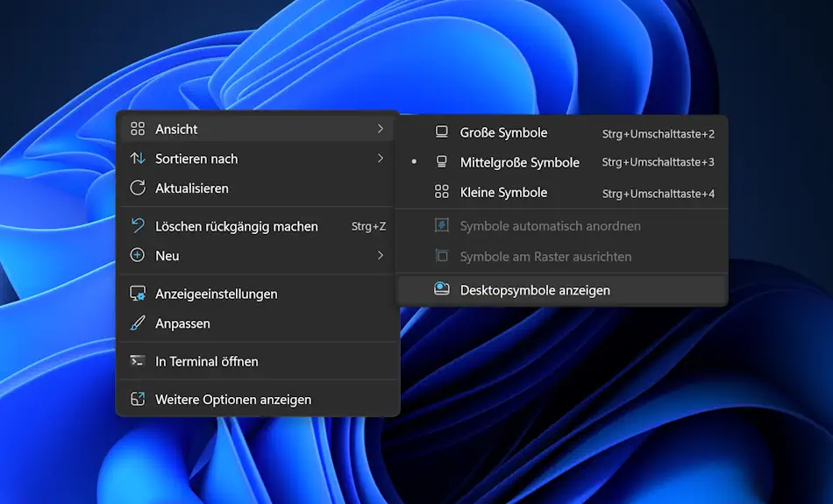Toggle Symbole automatisch anordnen
The width and height of the screenshot is (833, 504).
click(x=561, y=226)
